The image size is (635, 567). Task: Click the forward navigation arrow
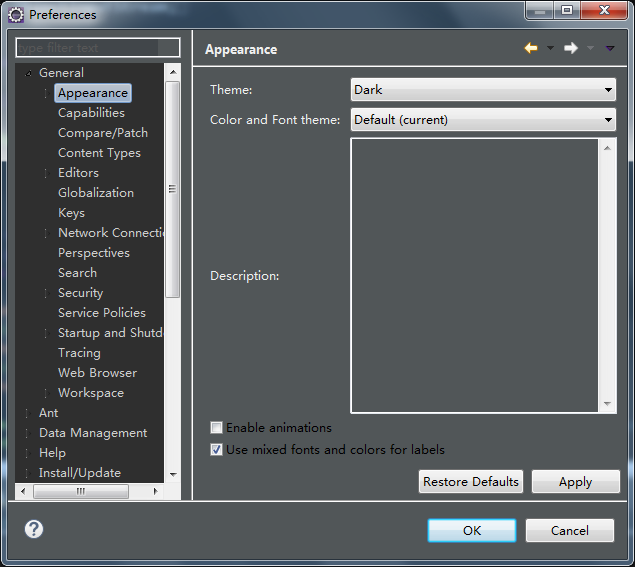pos(571,48)
